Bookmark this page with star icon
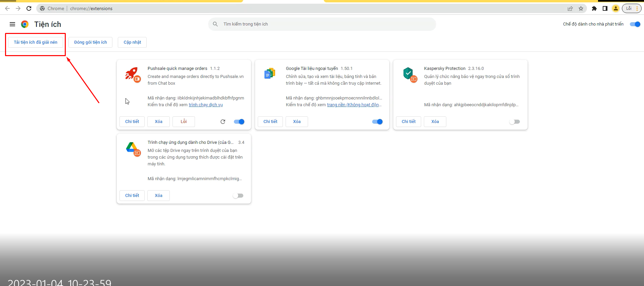Screen dimensions: 644x286 point(581,8)
